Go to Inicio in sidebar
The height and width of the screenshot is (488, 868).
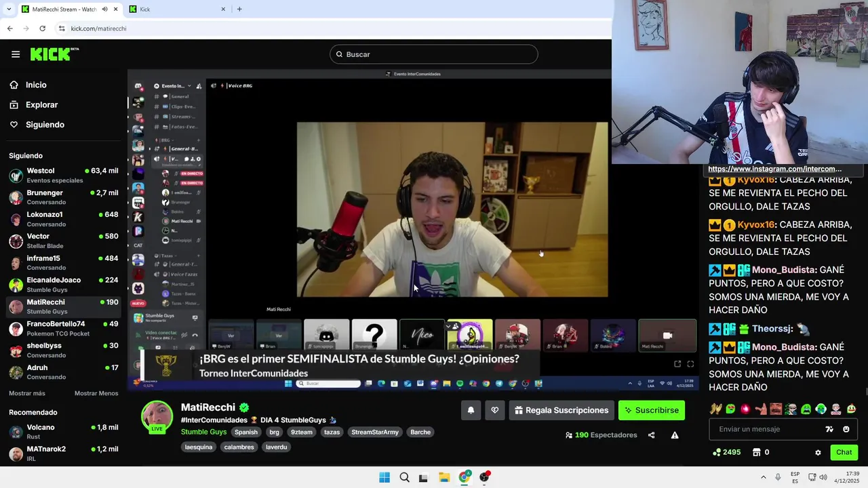[x=36, y=85]
